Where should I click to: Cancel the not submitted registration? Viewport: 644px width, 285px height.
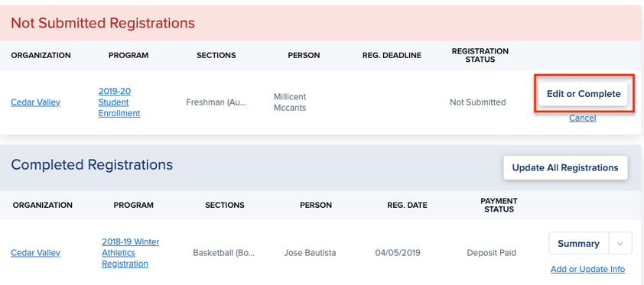tap(582, 118)
